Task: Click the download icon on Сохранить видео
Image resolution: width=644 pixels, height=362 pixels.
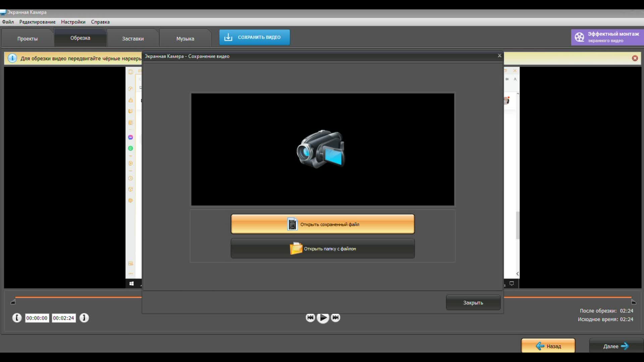Action: (228, 37)
